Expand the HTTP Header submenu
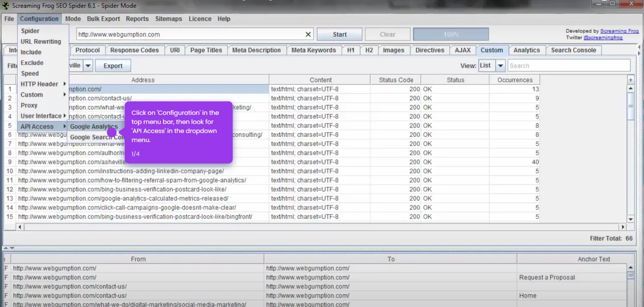644x307 pixels. point(43,84)
